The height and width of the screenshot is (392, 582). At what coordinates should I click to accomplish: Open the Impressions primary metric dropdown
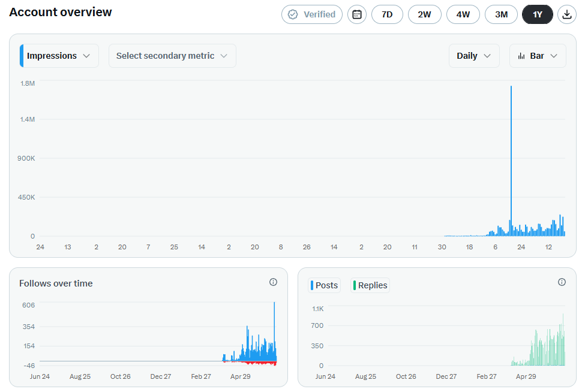pos(59,56)
